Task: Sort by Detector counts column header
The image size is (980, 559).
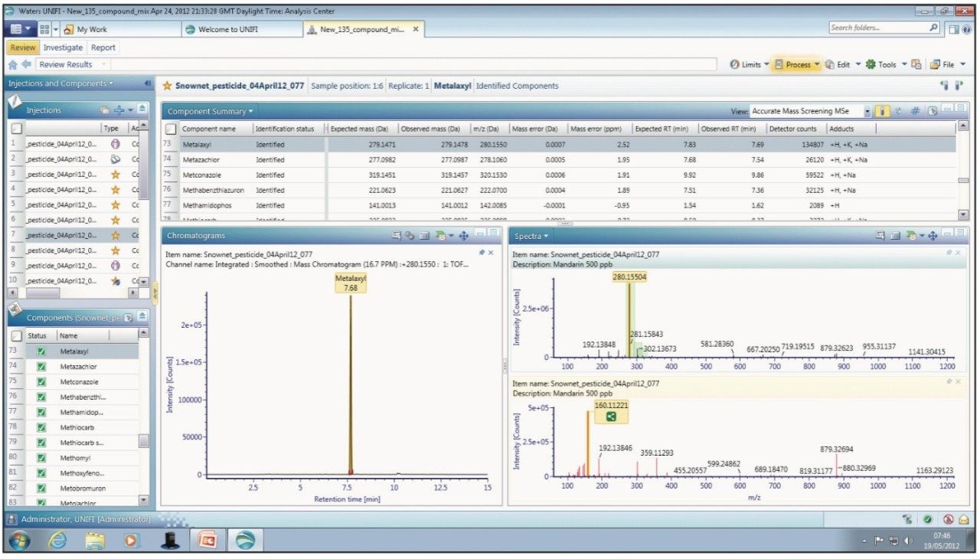Action: point(793,129)
